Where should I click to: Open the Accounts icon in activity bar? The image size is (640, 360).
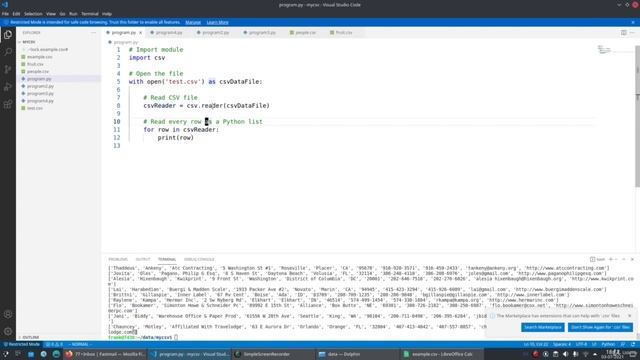point(8,314)
